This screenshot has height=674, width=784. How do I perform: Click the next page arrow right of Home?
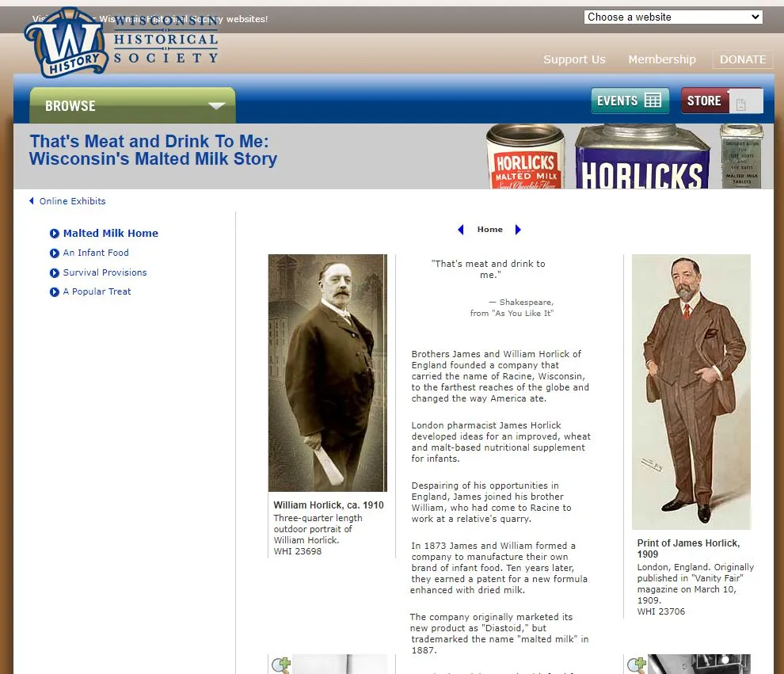tap(518, 230)
